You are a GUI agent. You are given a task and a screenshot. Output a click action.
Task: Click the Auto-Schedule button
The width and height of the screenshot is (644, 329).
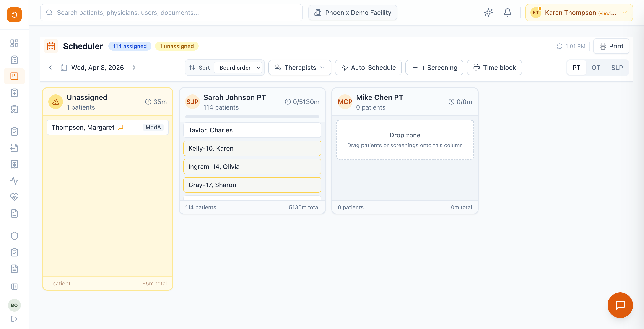coord(368,68)
